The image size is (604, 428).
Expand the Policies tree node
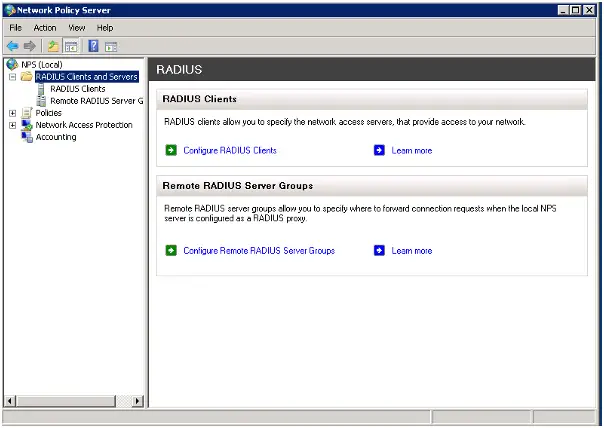(x=13, y=113)
